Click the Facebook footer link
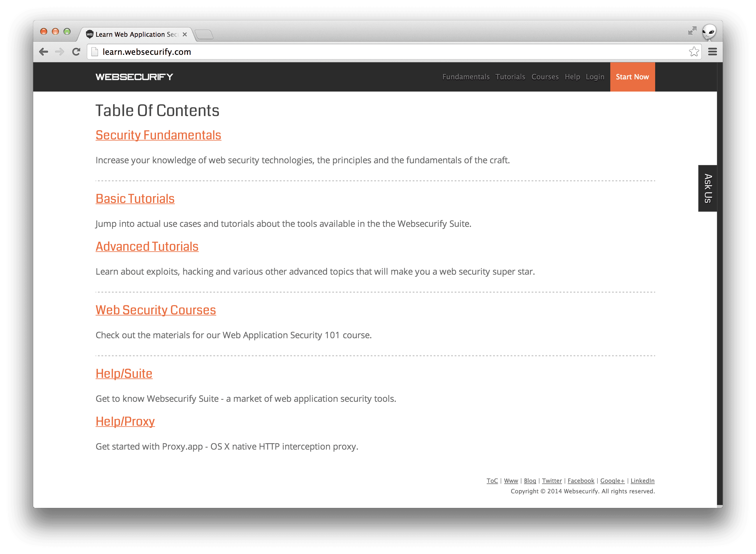The width and height of the screenshot is (756, 554). [x=581, y=481]
